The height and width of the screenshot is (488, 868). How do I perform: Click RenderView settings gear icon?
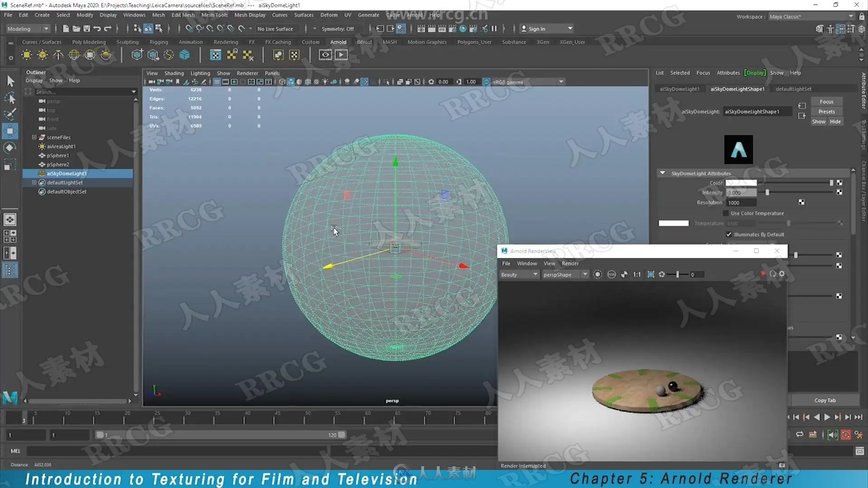click(x=782, y=274)
